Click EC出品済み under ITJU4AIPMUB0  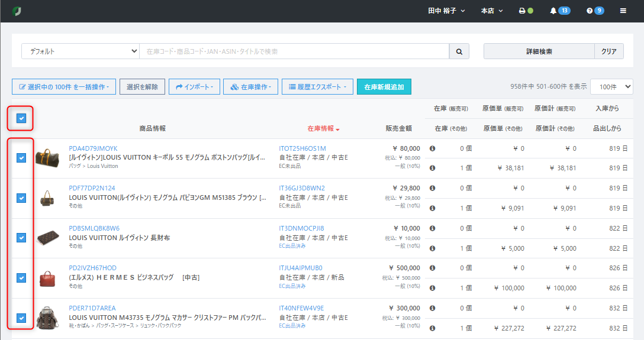pos(292,286)
